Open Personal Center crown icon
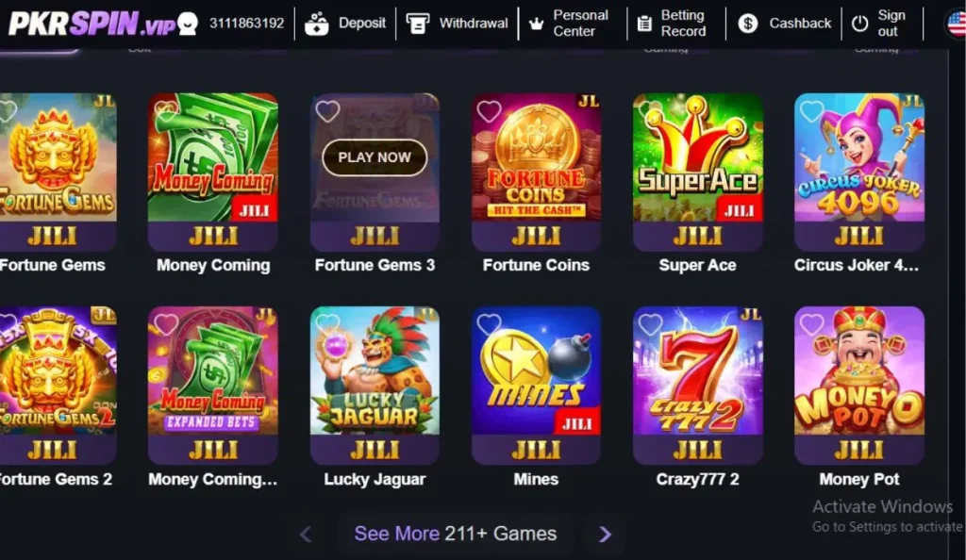This screenshot has width=966, height=560. click(537, 24)
